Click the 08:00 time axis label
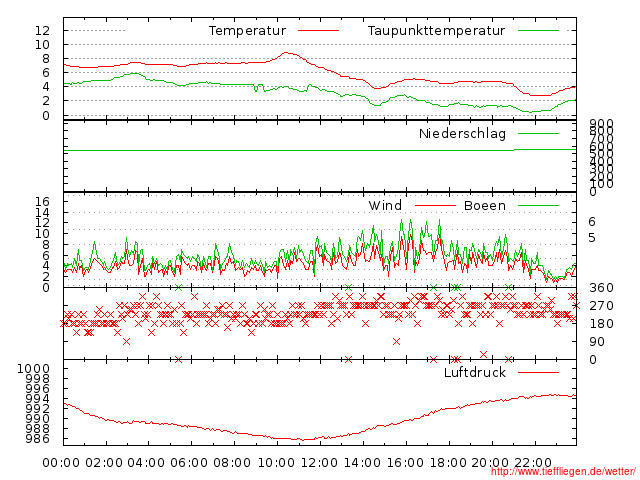The width and height of the screenshot is (640, 480). [x=232, y=463]
